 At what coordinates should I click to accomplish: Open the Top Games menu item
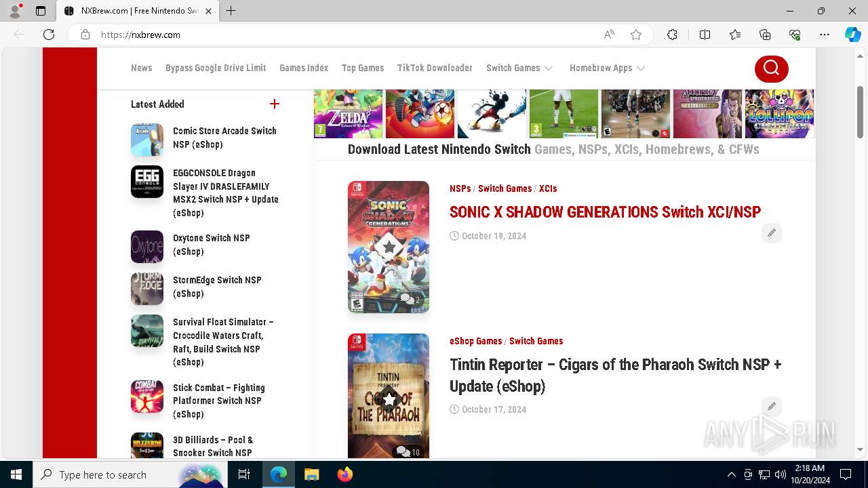point(363,68)
